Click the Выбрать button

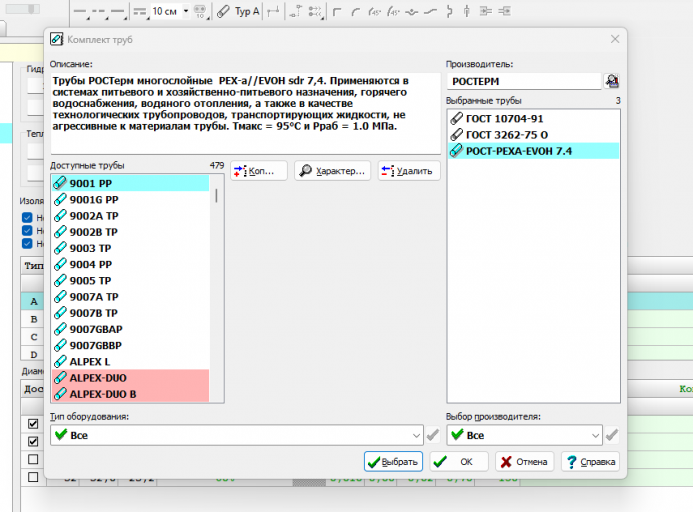click(x=393, y=462)
